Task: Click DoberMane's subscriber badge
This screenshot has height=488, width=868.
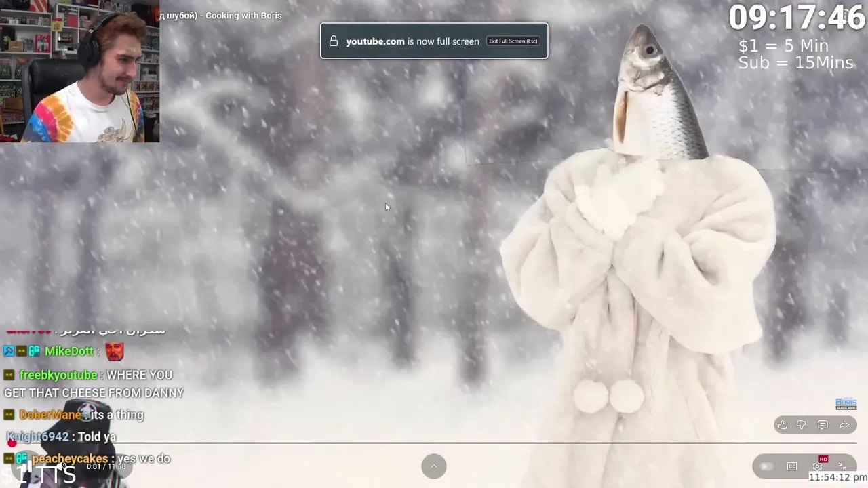Action: click(9, 415)
